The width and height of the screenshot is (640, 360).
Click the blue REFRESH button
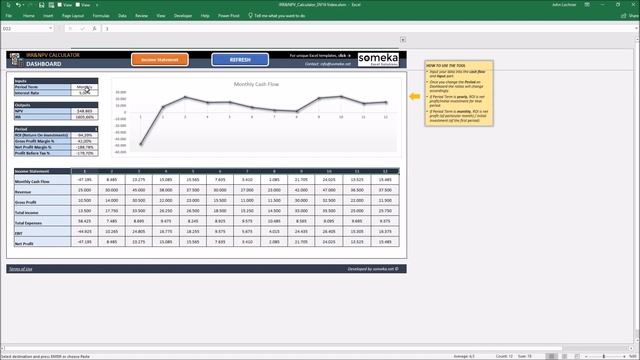(x=240, y=60)
